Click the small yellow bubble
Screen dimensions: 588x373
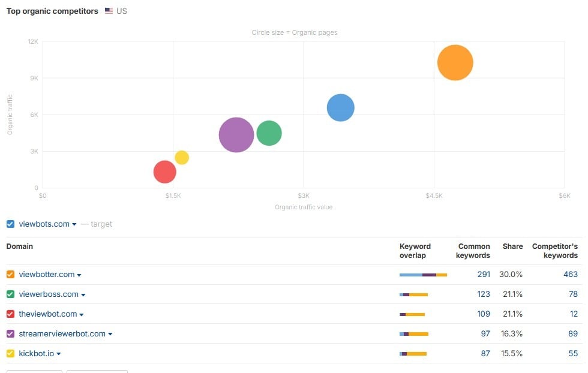coord(182,158)
